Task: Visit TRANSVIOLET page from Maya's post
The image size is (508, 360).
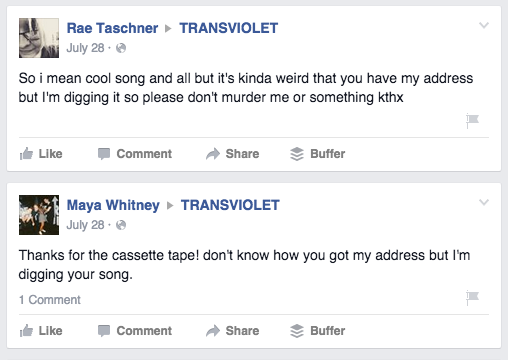Action: tap(230, 205)
